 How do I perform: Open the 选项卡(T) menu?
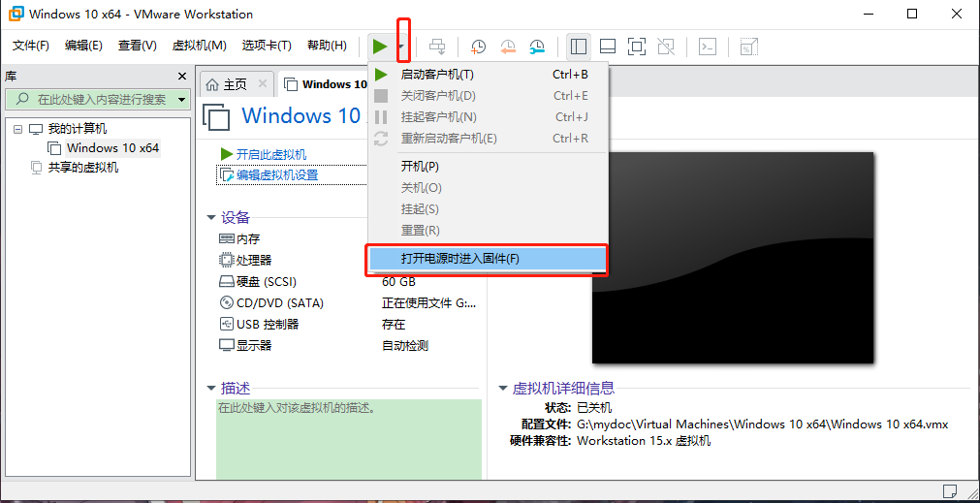click(267, 46)
